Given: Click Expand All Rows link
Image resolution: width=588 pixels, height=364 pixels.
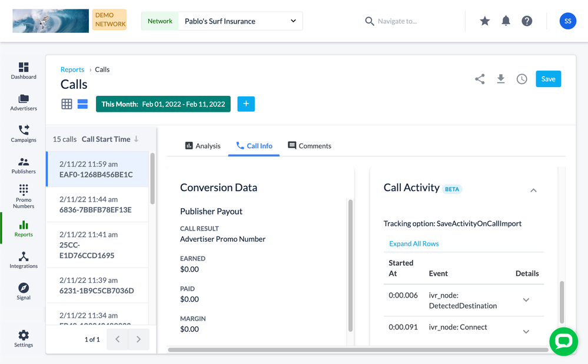Looking at the screenshot, I should tap(414, 244).
